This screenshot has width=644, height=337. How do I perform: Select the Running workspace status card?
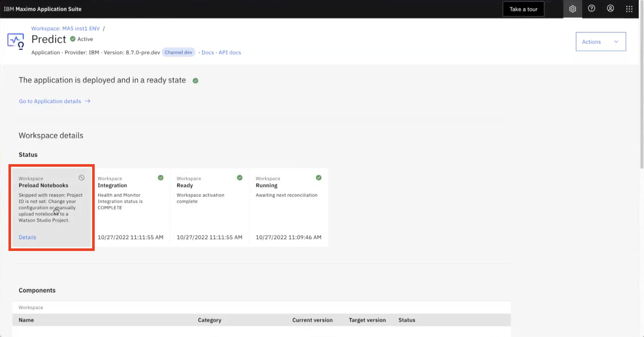pyautogui.click(x=289, y=207)
